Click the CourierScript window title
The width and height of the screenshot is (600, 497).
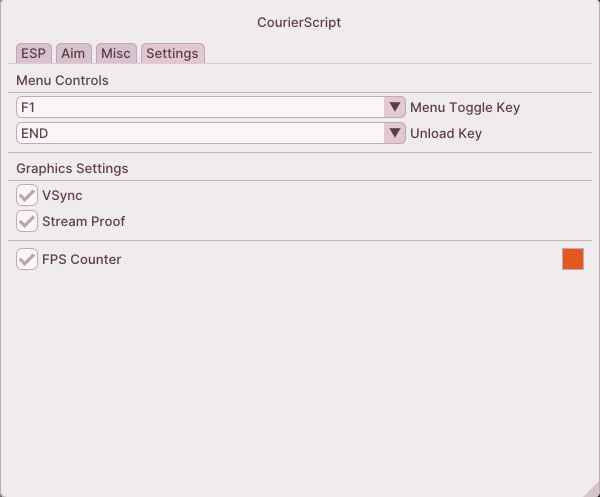coord(299,21)
